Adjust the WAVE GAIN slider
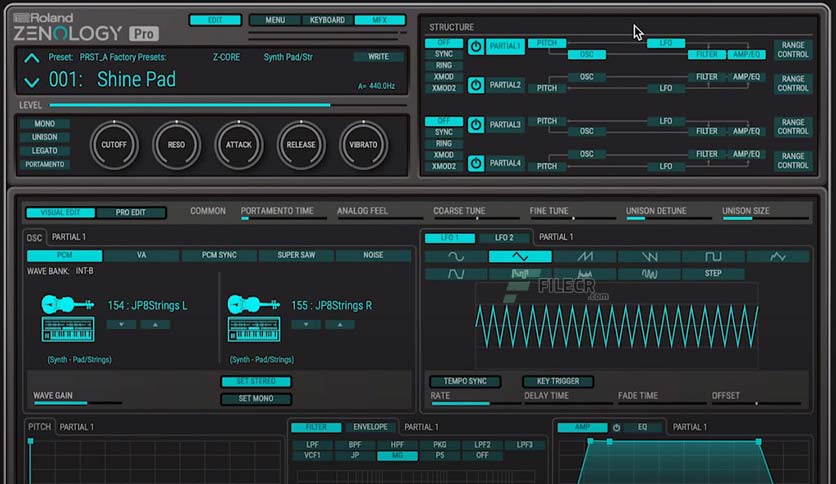The width and height of the screenshot is (836, 484). coord(77,402)
